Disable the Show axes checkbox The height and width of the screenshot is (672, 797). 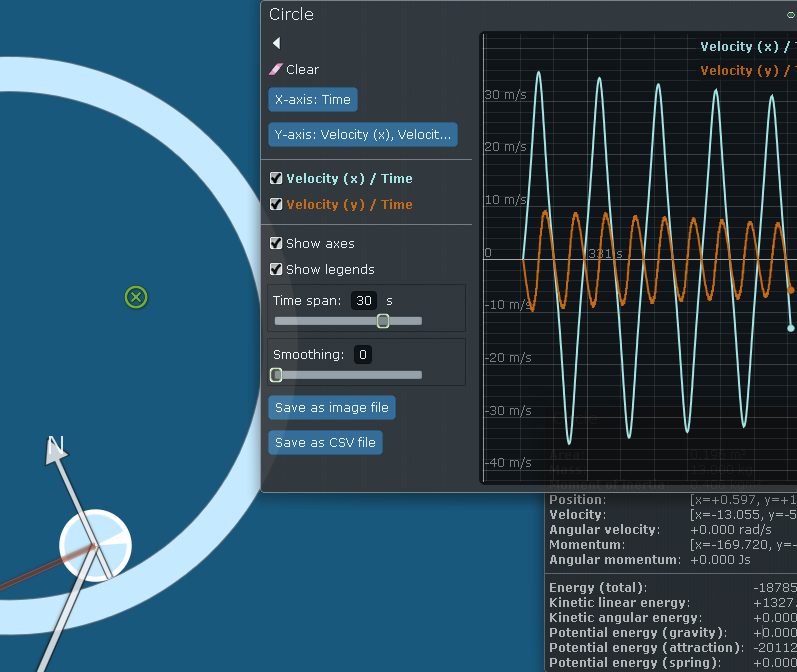[x=277, y=243]
